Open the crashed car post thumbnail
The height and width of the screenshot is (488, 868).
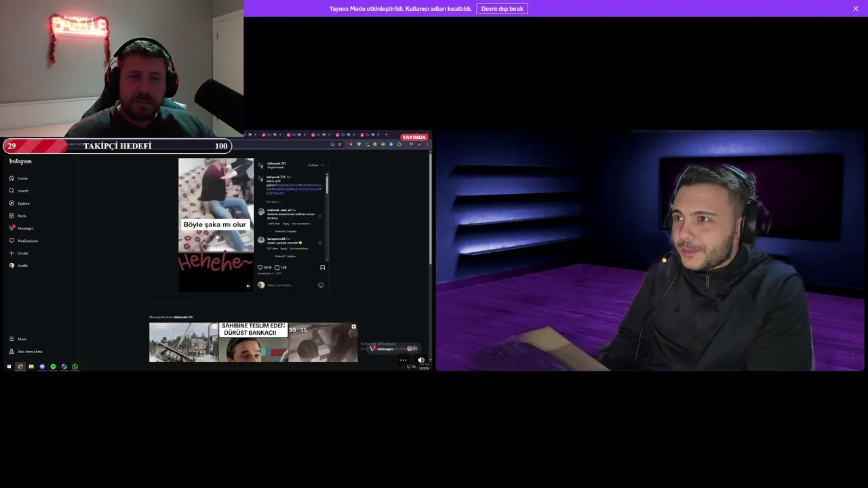point(184,342)
